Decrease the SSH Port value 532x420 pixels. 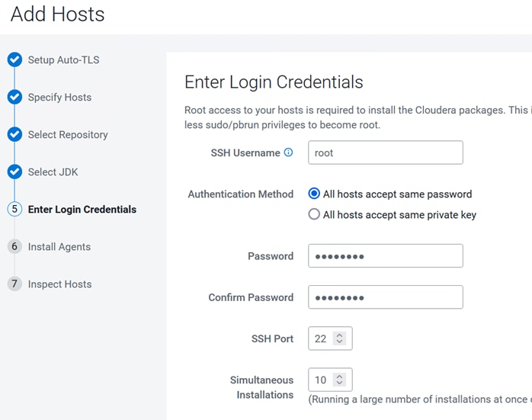(339, 341)
